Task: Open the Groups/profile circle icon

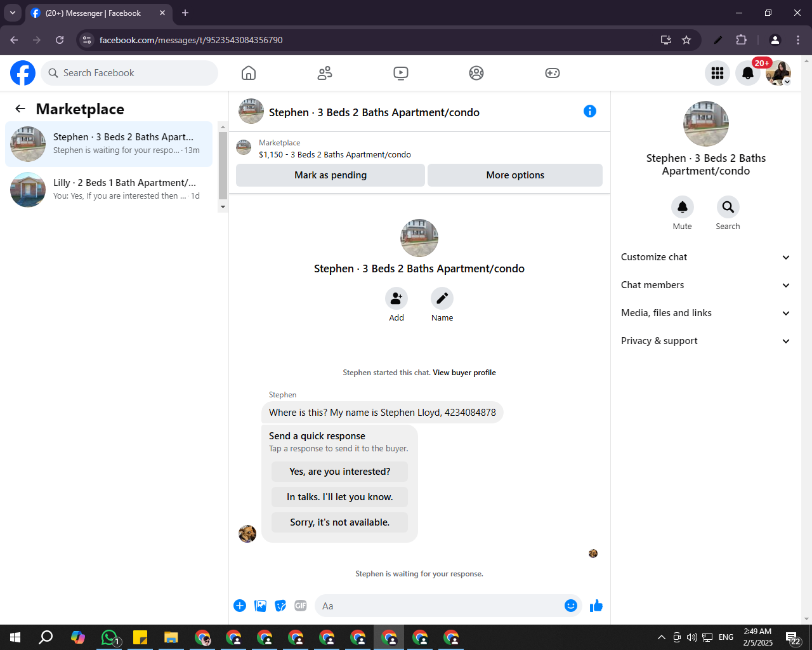Action: pos(476,73)
